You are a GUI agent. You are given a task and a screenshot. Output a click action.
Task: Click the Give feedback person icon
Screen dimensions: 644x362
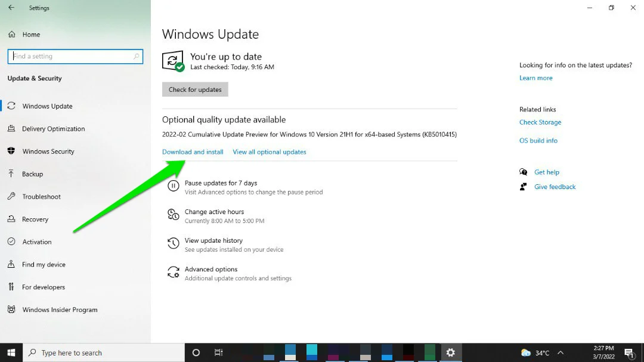[x=524, y=187]
